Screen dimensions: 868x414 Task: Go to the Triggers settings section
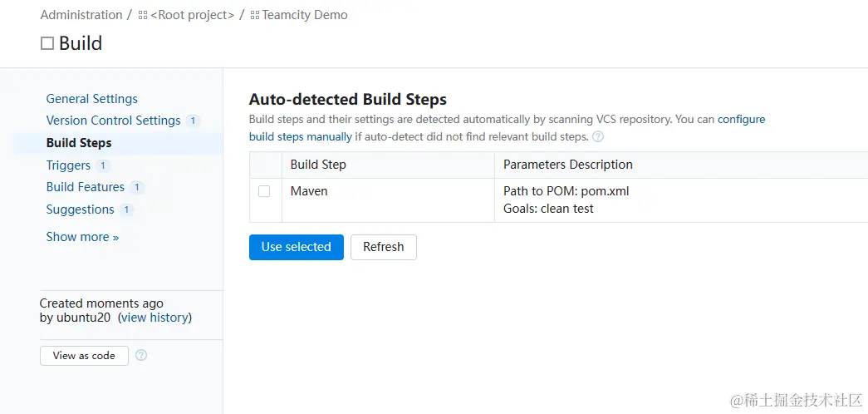[68, 165]
